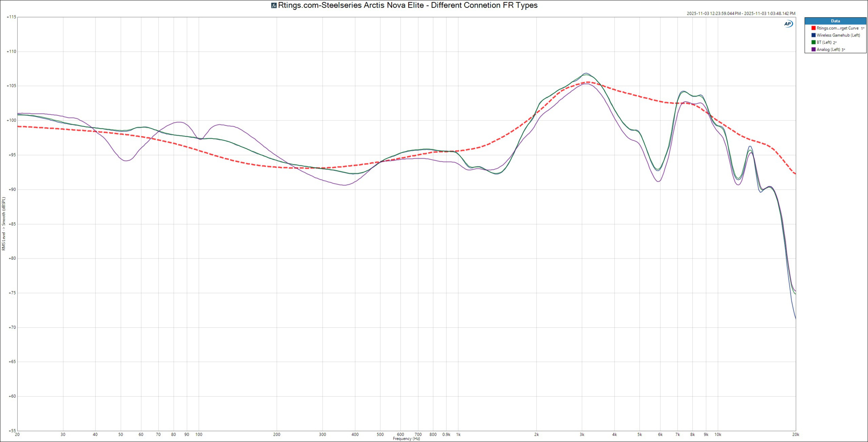868x442 pixels.
Task: Click the RMS Level vertical axis label
Action: point(4,224)
